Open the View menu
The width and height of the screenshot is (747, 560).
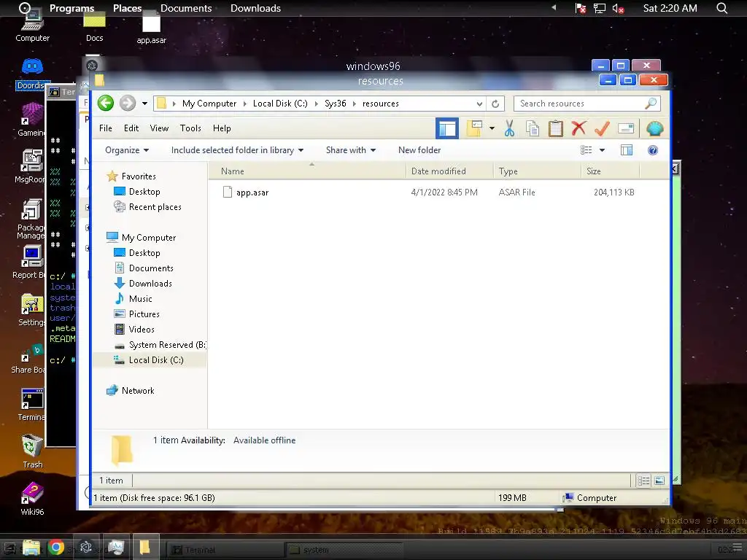pyautogui.click(x=159, y=128)
